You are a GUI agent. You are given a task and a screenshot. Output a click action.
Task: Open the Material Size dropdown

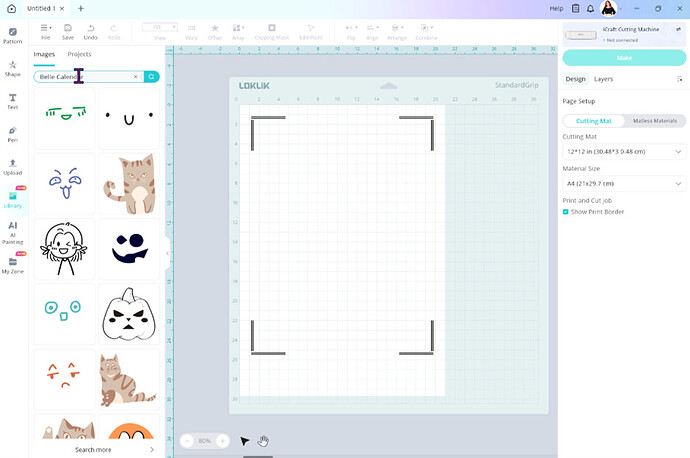click(x=623, y=183)
